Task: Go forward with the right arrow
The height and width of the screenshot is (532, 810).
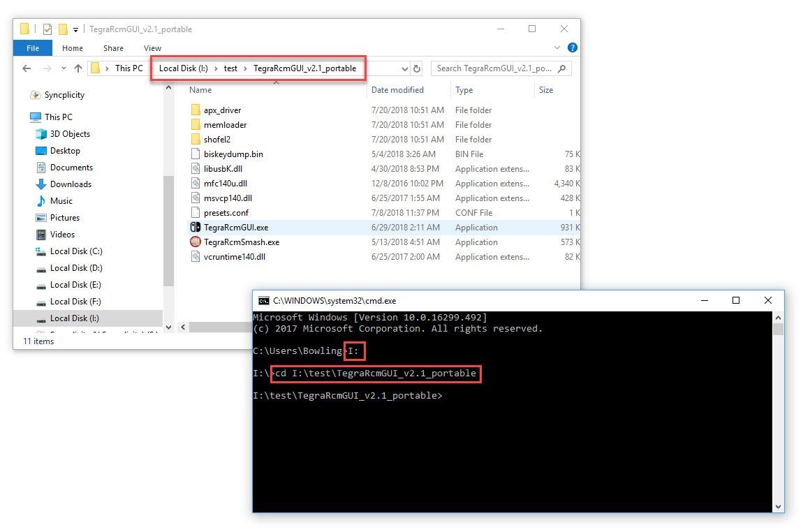Action: tap(47, 68)
